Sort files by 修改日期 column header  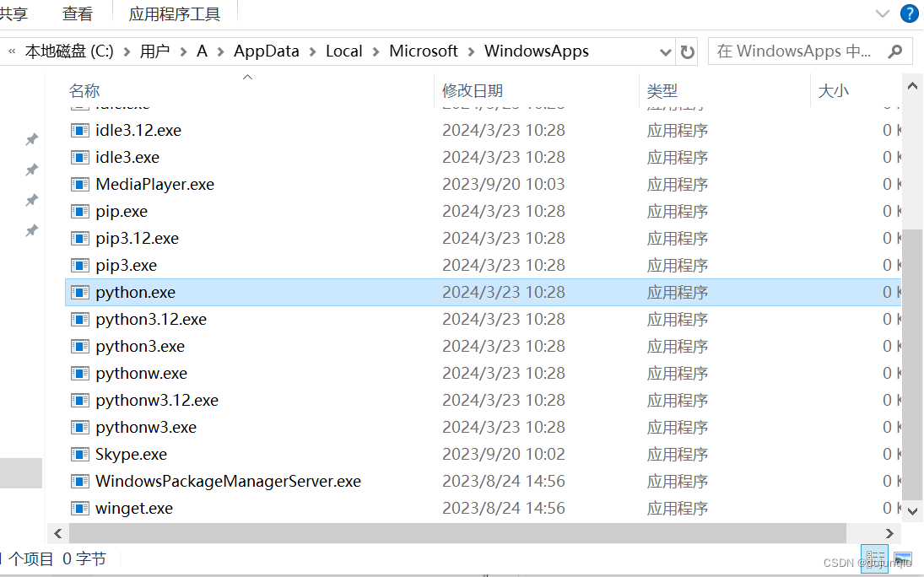(473, 90)
